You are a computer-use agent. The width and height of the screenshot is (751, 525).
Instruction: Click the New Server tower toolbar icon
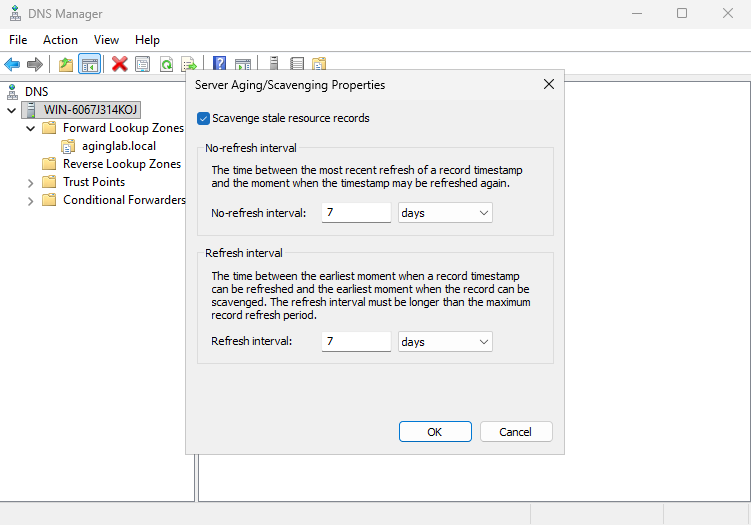273,64
